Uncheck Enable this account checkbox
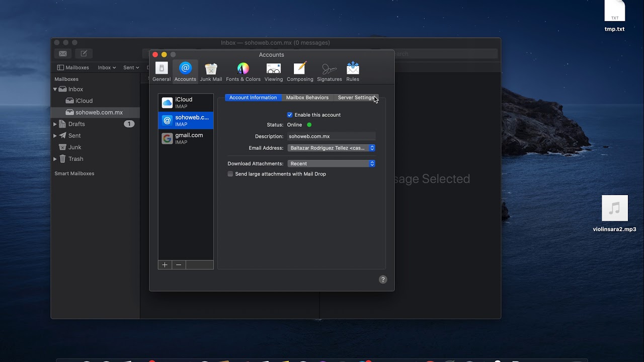This screenshot has width=644, height=362. click(x=290, y=115)
